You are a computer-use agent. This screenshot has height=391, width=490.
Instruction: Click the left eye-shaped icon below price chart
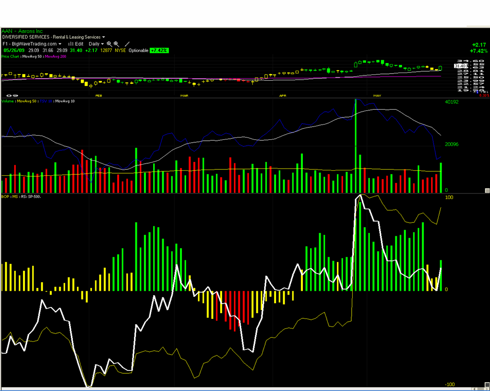tap(9, 96)
